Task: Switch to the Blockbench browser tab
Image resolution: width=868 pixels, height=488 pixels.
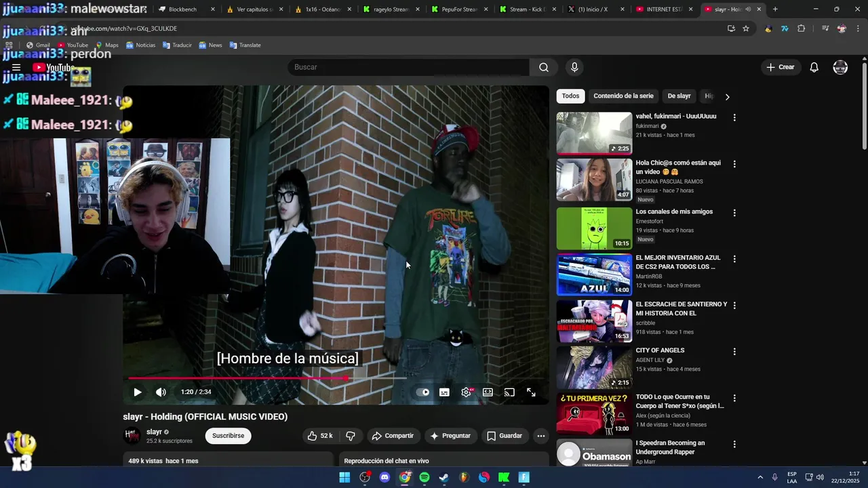Action: (x=186, y=9)
